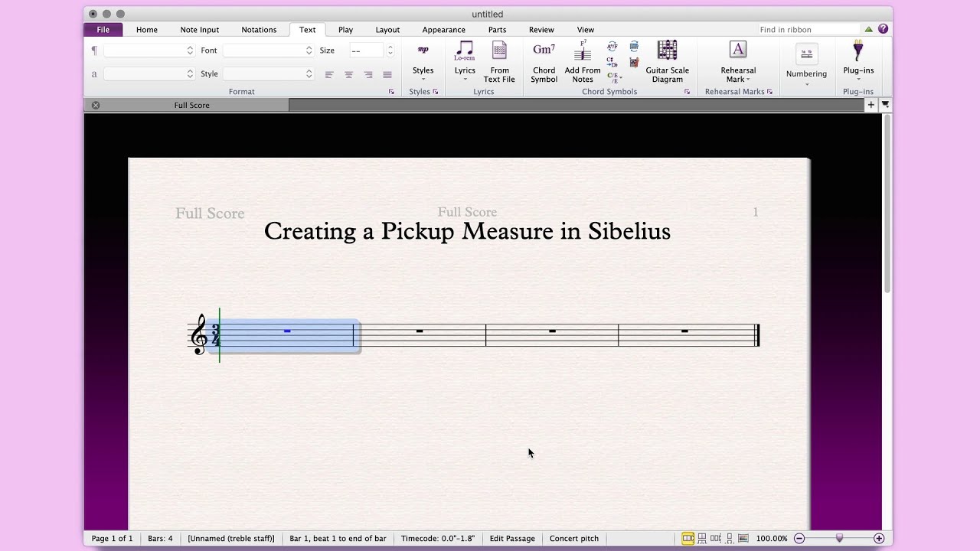Click the 100.00% zoom value

point(772,539)
